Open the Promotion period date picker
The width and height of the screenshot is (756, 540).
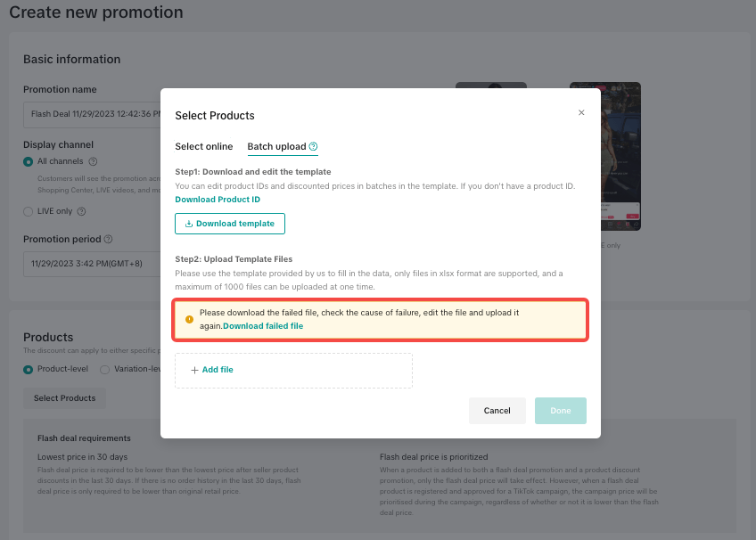coord(89,264)
